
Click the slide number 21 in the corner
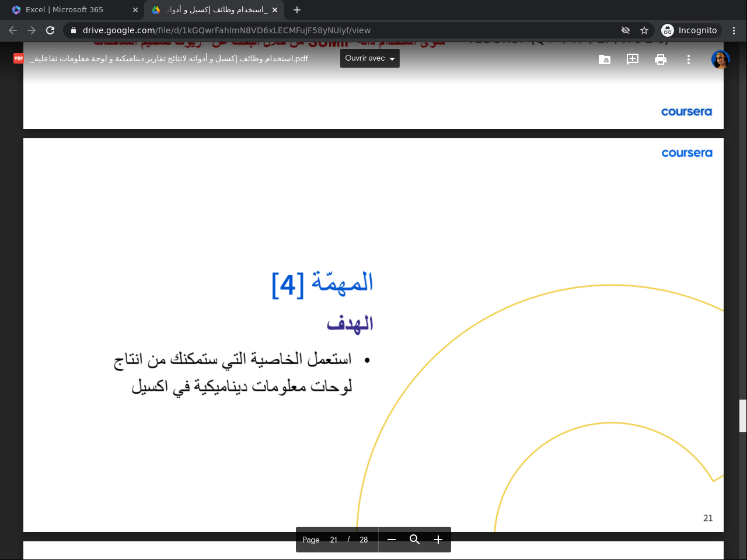click(708, 518)
